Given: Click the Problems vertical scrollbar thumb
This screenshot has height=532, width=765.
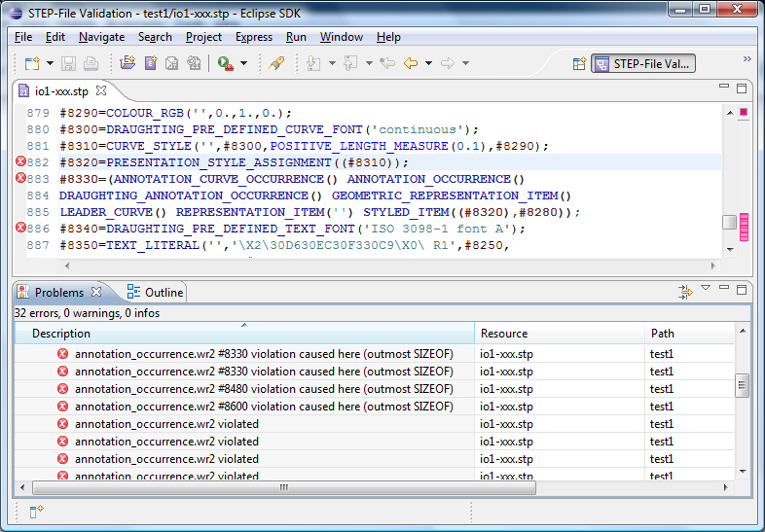Looking at the screenshot, I should [x=742, y=386].
